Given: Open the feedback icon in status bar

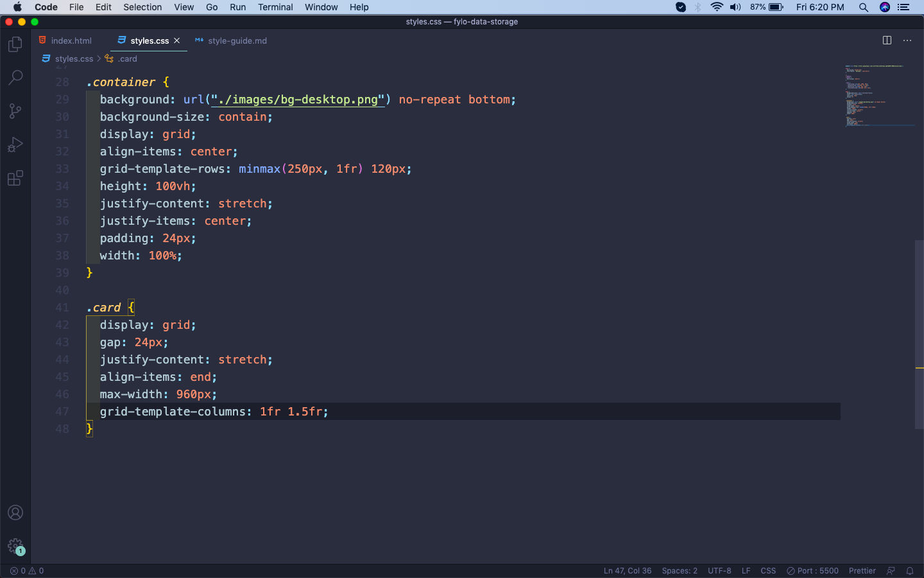Looking at the screenshot, I should point(891,571).
